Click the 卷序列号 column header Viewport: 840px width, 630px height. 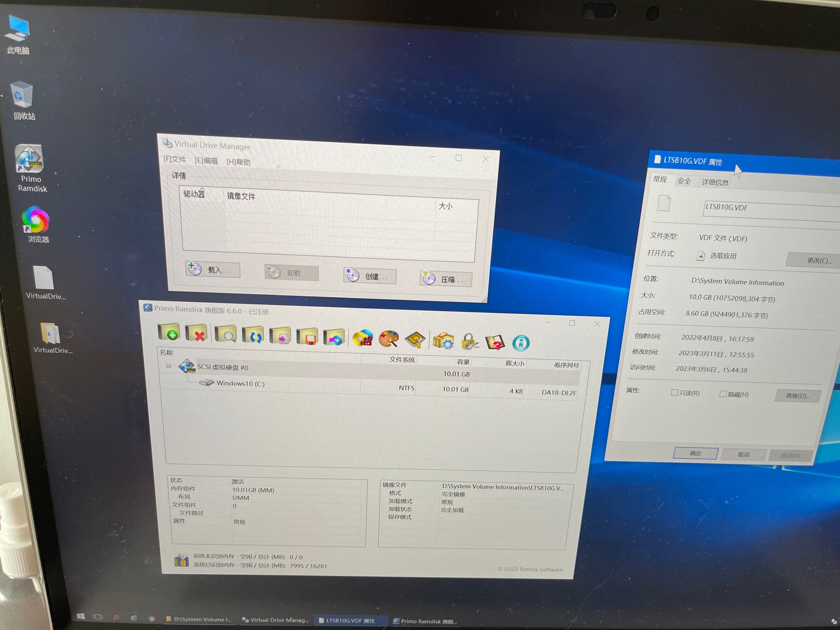(566, 365)
